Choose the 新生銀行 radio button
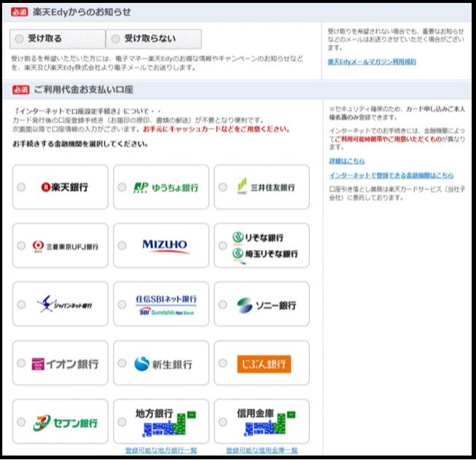476x460 pixels. pos(122,363)
